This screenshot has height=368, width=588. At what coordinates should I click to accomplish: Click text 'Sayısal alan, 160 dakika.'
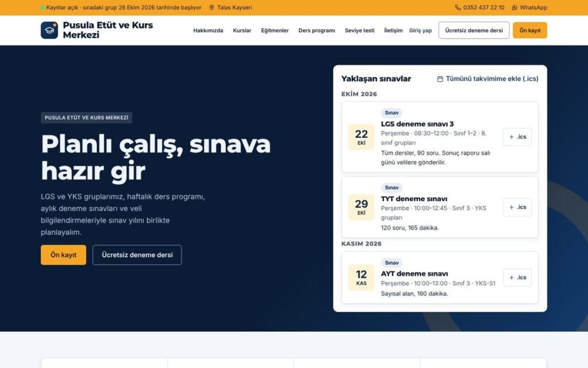(415, 294)
